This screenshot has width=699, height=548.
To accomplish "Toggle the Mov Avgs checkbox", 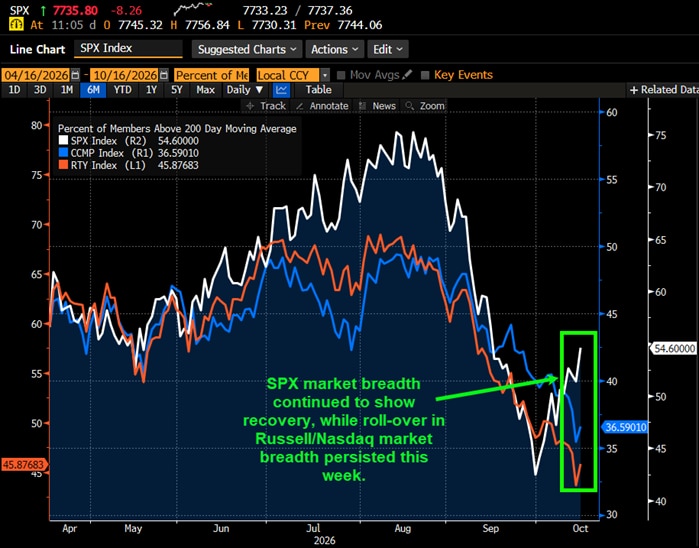I will coord(341,75).
